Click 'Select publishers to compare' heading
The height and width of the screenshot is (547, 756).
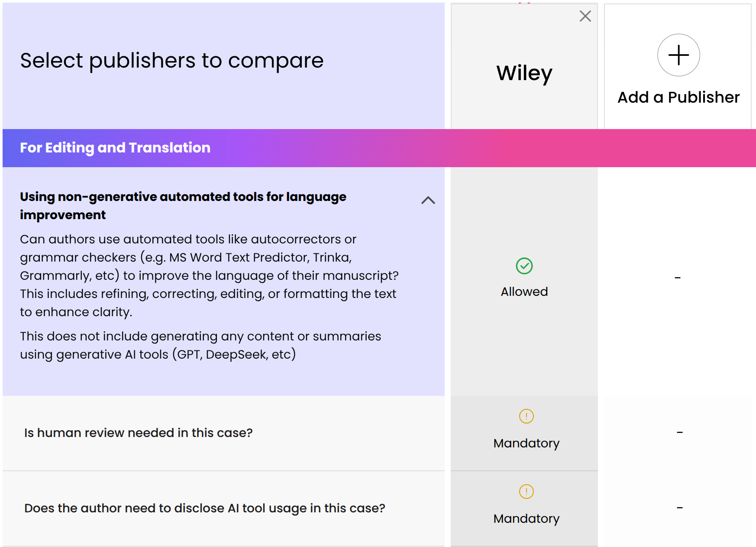(171, 61)
